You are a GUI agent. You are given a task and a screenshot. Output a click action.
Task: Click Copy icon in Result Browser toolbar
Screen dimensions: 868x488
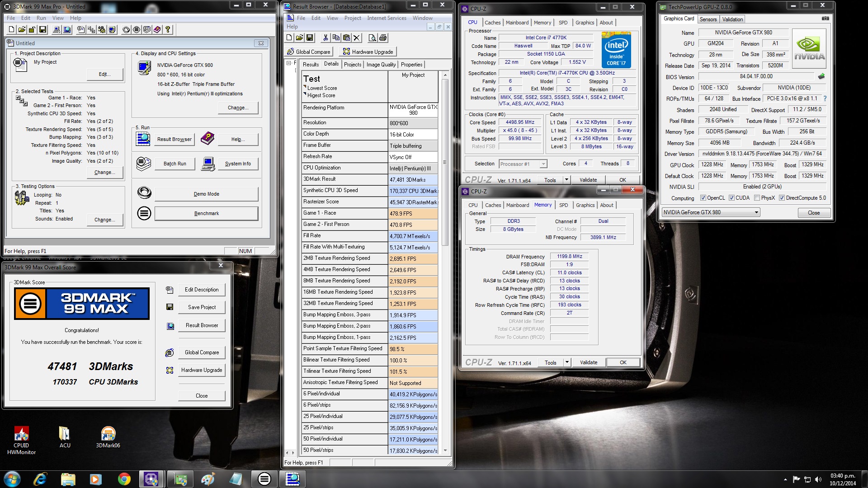[336, 38]
